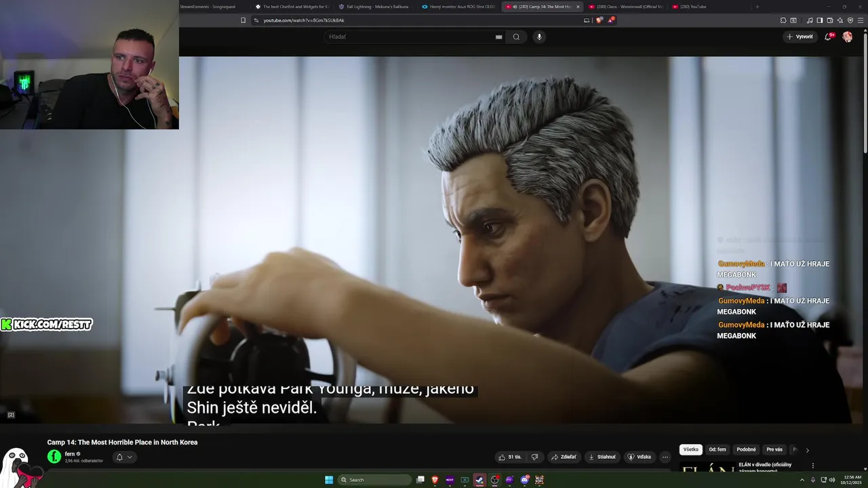Open the ELÁN v divadle recommended video thumbnail
868x488 pixels.
pyautogui.click(x=707, y=468)
